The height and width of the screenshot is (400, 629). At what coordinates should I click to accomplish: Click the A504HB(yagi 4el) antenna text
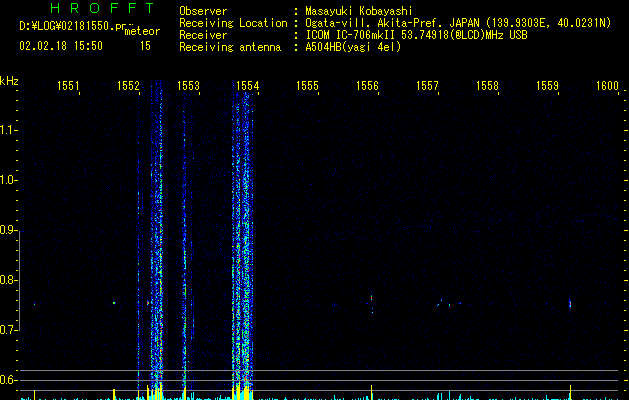point(353,47)
